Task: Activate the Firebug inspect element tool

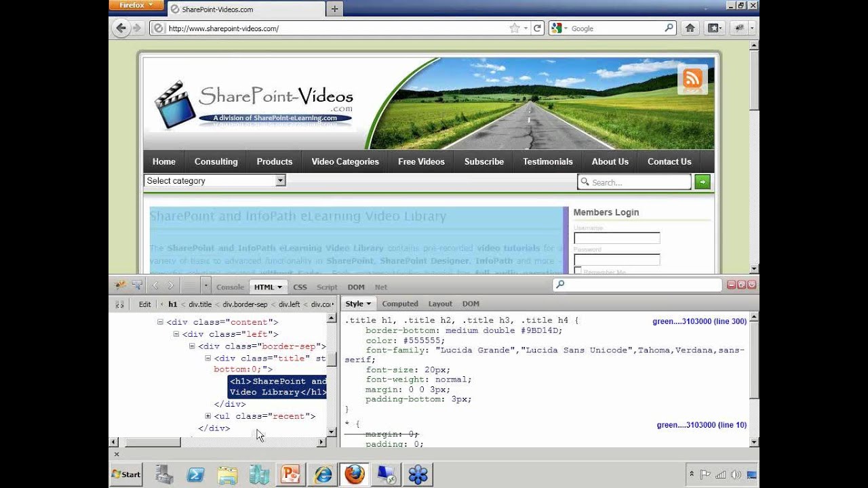Action: click(137, 285)
